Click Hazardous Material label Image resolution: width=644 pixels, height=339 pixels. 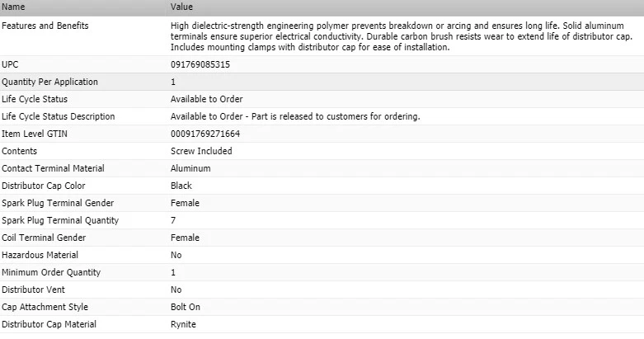(40, 255)
